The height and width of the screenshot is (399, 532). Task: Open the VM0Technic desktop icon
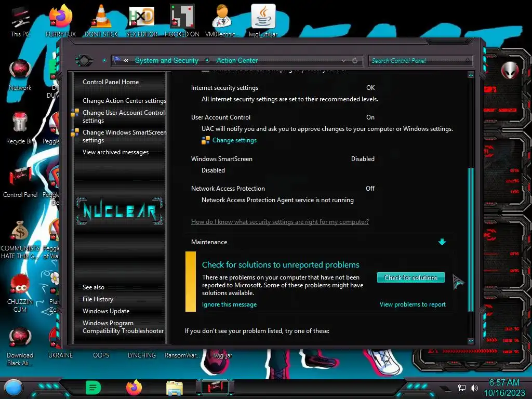coord(222,21)
